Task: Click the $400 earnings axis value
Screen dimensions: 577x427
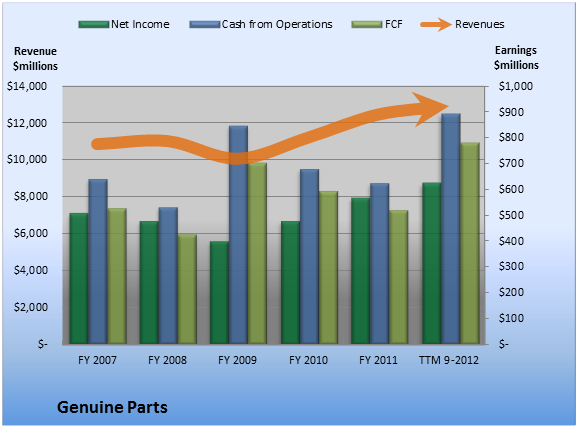Action: pyautogui.click(x=511, y=241)
